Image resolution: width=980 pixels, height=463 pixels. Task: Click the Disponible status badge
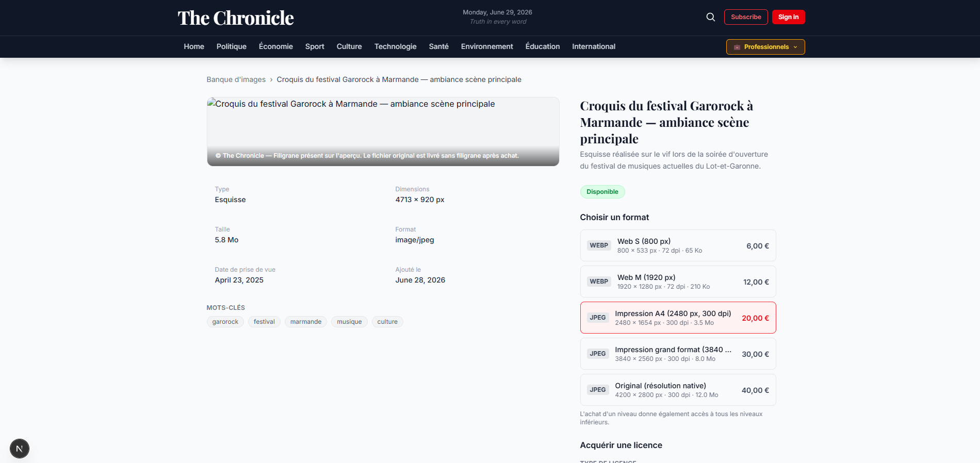point(602,192)
